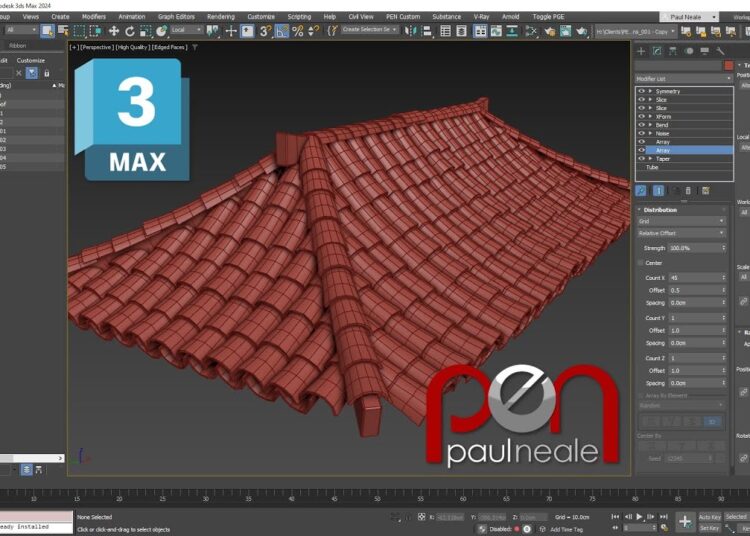Viewport: 750px width, 536px height.
Task: Toggle Percent Snap button
Action: (298, 31)
